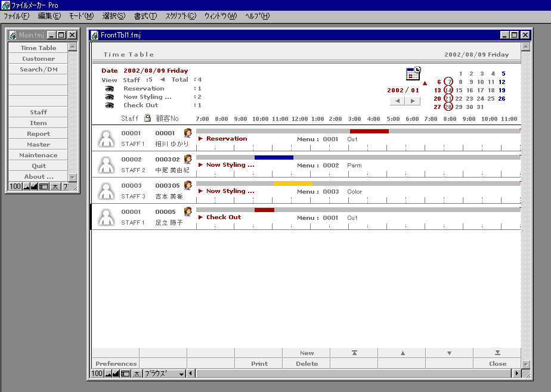Screen dimensions: 551x392
Task: Jump to last record using bottom arrow
Action: (x=497, y=353)
